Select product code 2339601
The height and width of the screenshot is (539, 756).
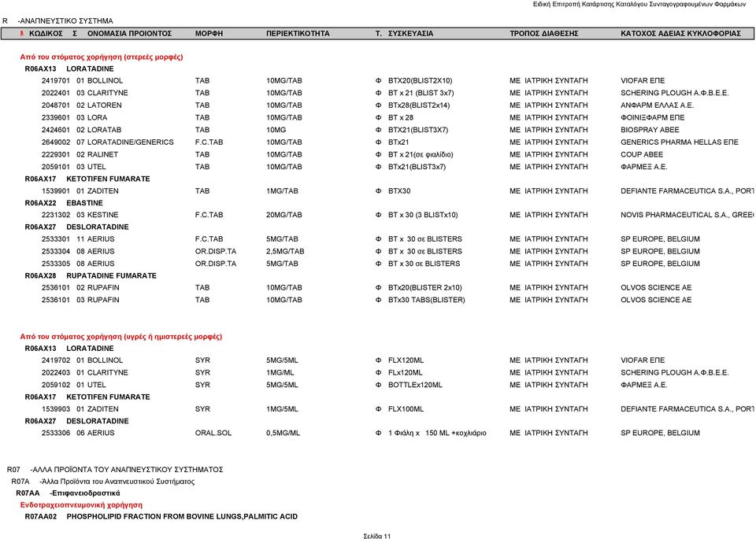pyautogui.click(x=56, y=117)
